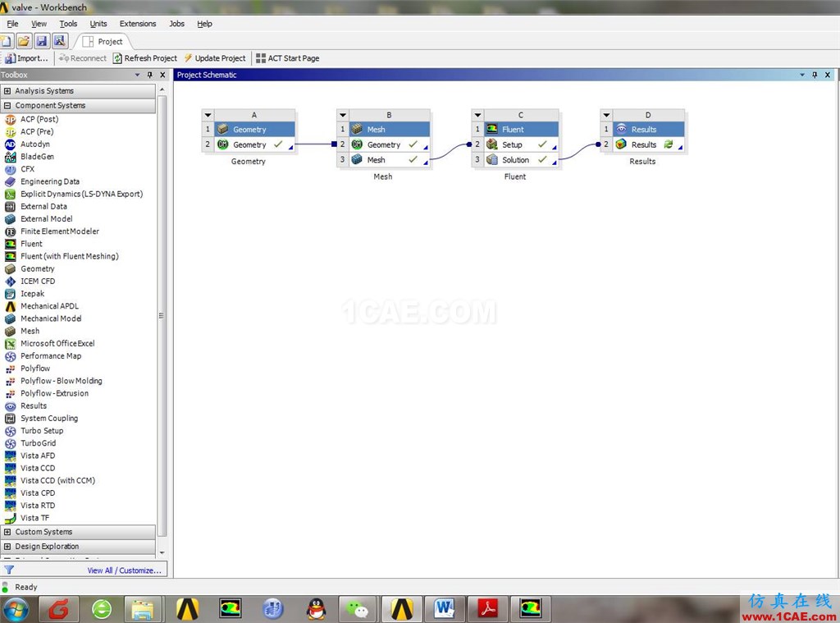Select Engineering Data component icon

click(10, 181)
